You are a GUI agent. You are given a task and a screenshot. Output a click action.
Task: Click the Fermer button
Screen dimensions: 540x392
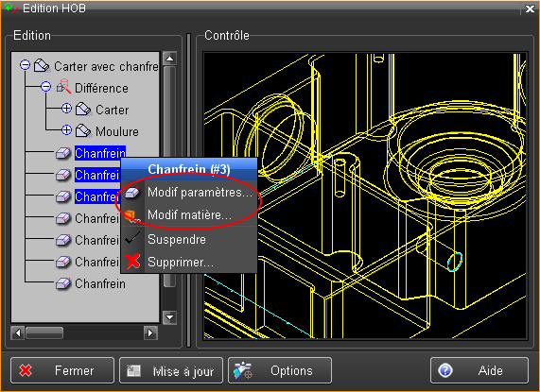(62, 370)
